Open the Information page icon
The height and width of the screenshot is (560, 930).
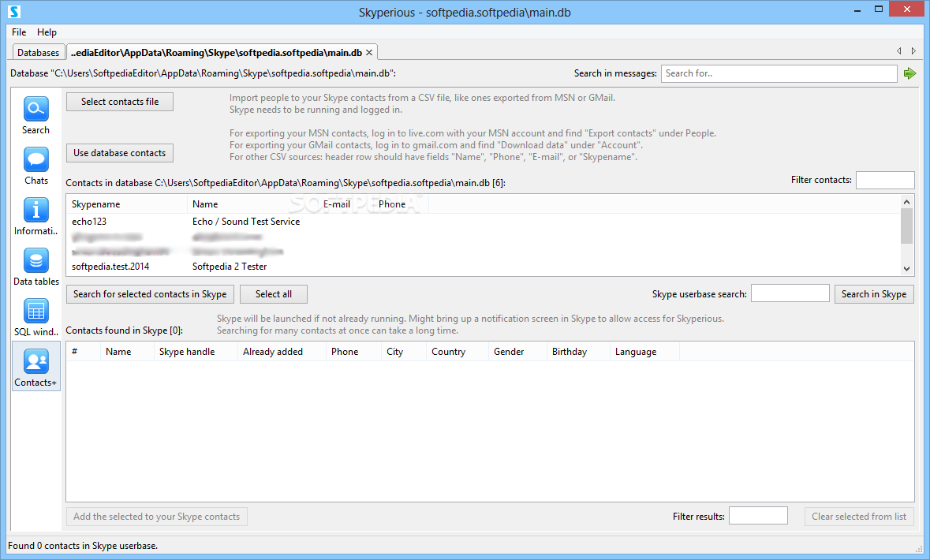(x=35, y=210)
